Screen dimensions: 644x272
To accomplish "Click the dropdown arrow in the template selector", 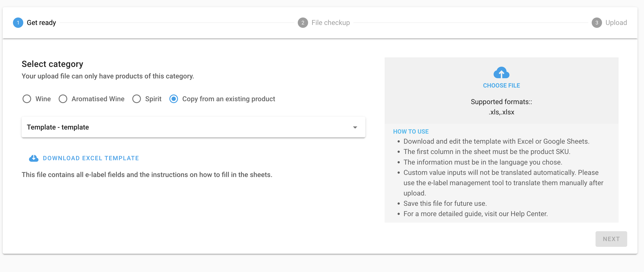I will (x=355, y=128).
